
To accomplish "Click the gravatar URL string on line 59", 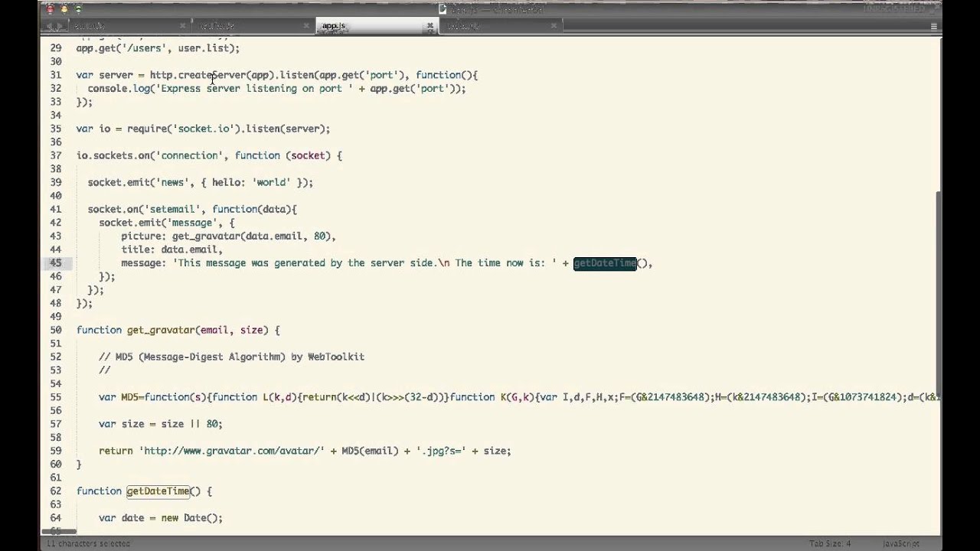I will point(231,451).
